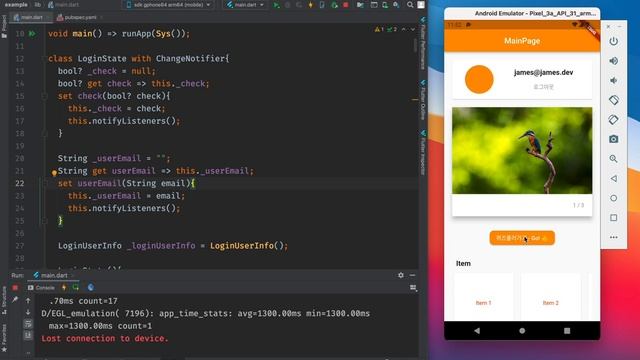Open emulator extended controls (three dots)
The width and height of the screenshot is (640, 360).
613,237
